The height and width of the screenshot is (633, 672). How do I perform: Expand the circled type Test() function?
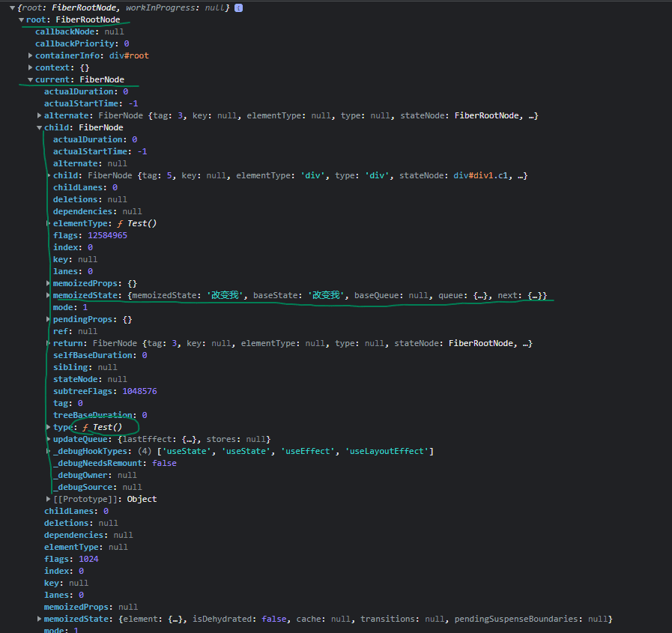click(x=47, y=426)
